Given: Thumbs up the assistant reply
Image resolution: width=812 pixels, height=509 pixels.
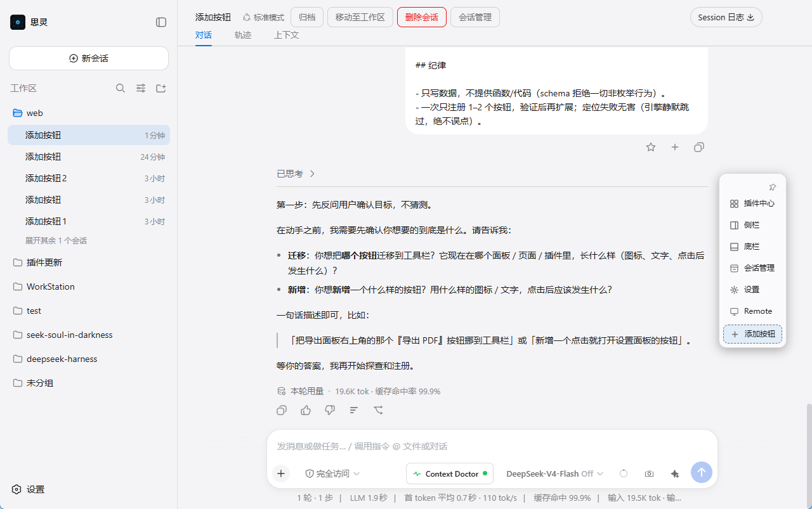Looking at the screenshot, I should tap(306, 410).
